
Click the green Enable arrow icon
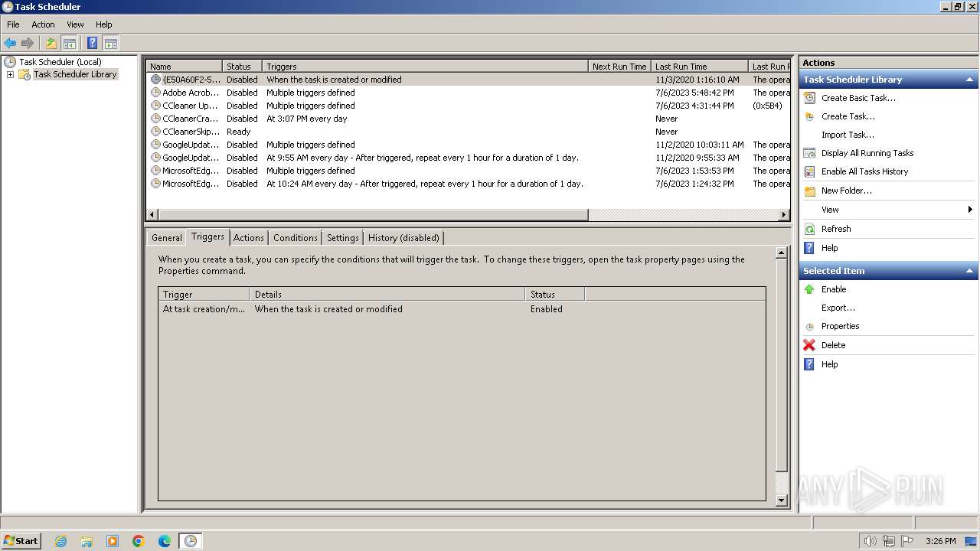(x=809, y=289)
